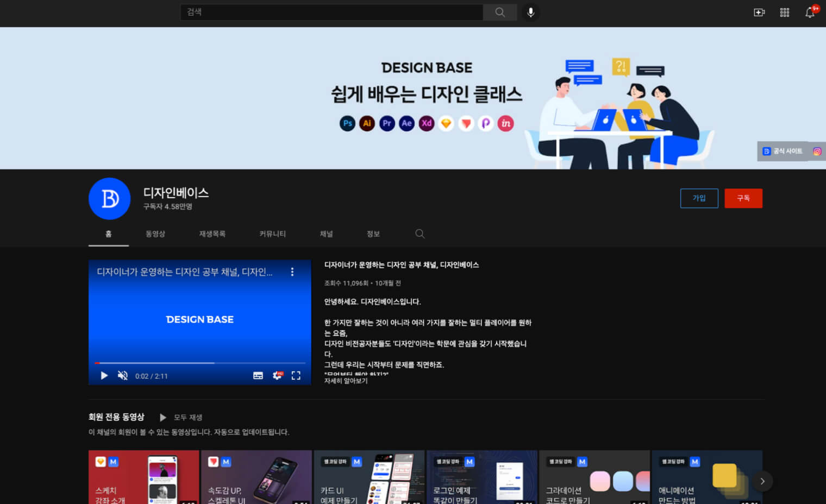The width and height of the screenshot is (826, 504).
Task: Click the red 구독 subscribe button
Action: [x=743, y=198]
